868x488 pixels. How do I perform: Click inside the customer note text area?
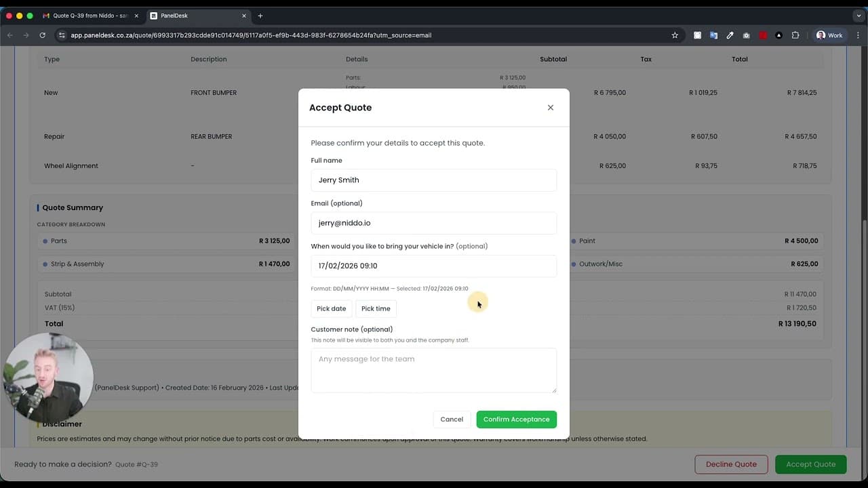click(x=433, y=369)
